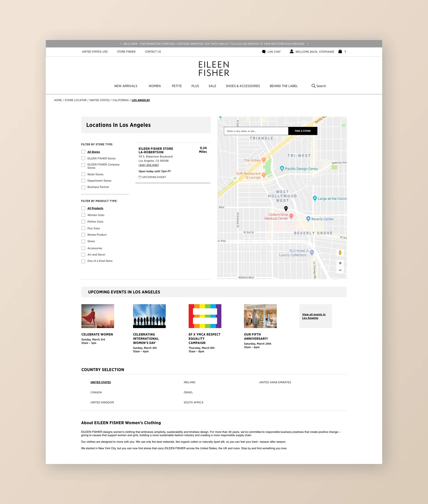Select Canada in country selection
428x504 pixels.
96,392
